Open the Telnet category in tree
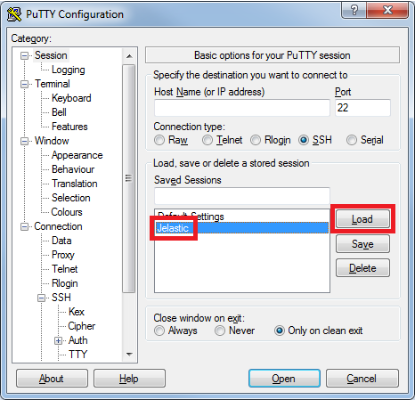Viewport: 416px width, 401px height. coord(65,269)
